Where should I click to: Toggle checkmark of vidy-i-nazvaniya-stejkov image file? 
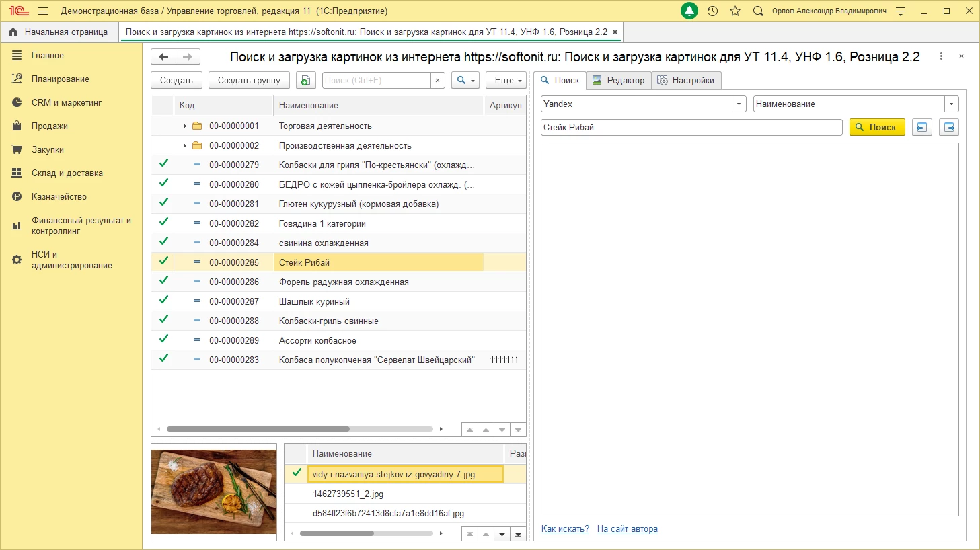tap(297, 473)
